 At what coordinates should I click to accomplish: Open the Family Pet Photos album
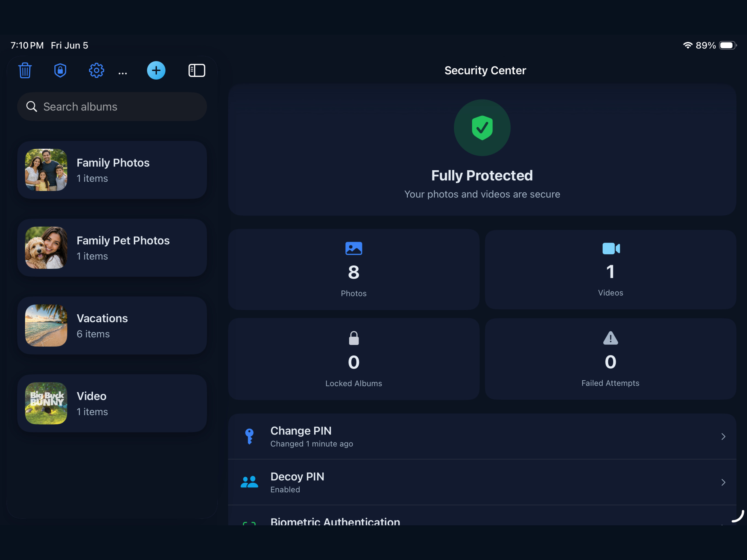point(112,247)
